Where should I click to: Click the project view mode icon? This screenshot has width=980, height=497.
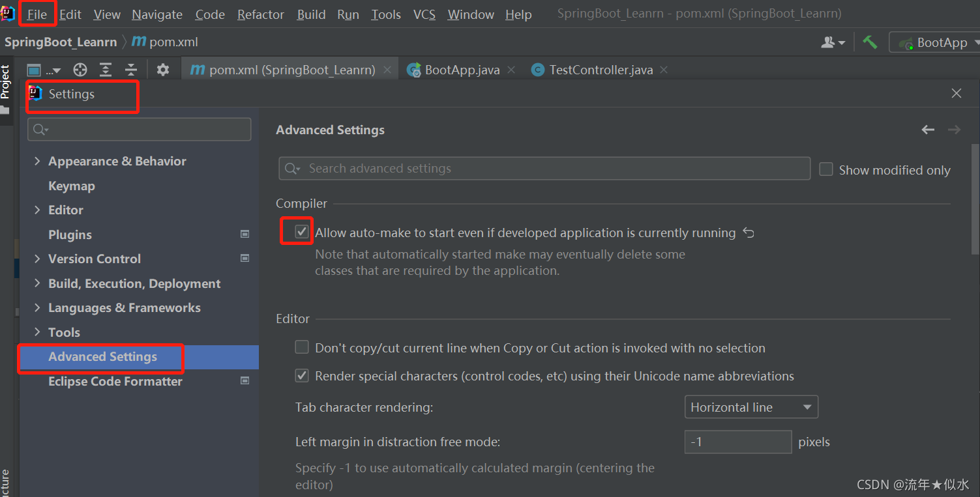[35, 70]
